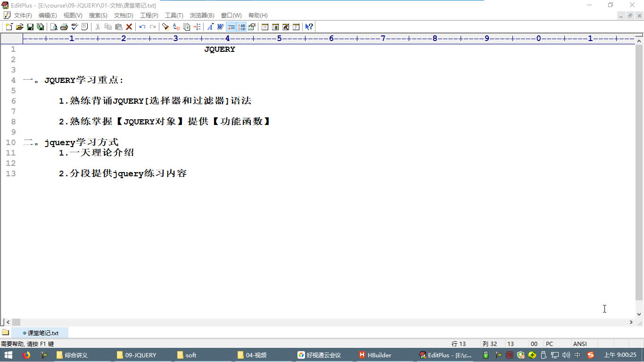Click the line '二。jquery学习方式'

click(71, 142)
